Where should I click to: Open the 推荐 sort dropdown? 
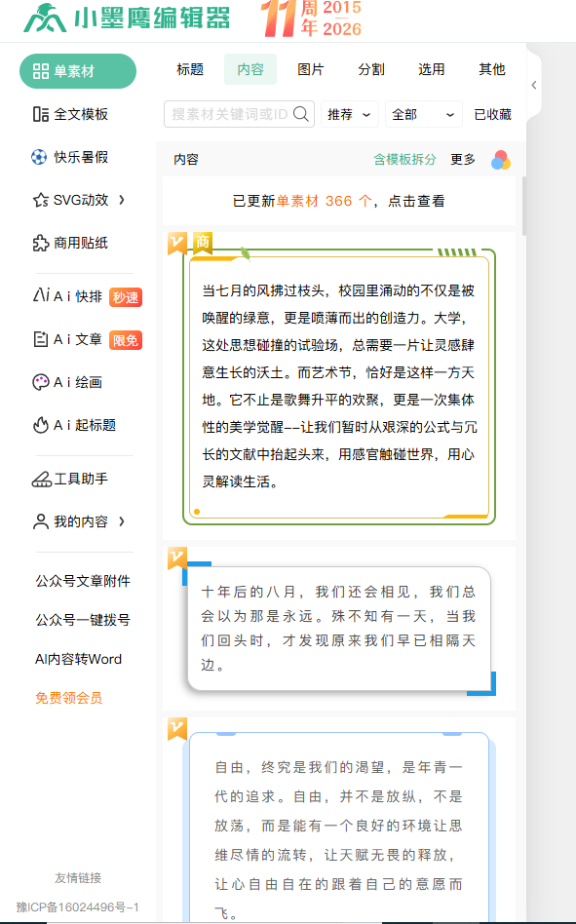click(x=350, y=114)
